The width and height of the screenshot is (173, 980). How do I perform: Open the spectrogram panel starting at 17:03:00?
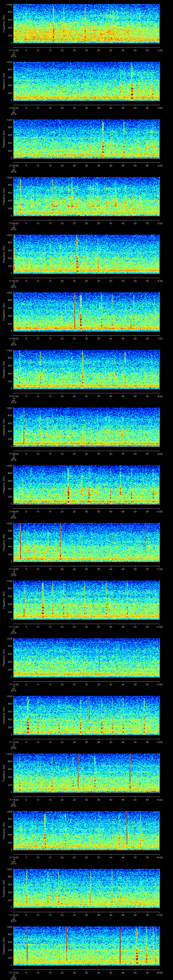[87, 139]
